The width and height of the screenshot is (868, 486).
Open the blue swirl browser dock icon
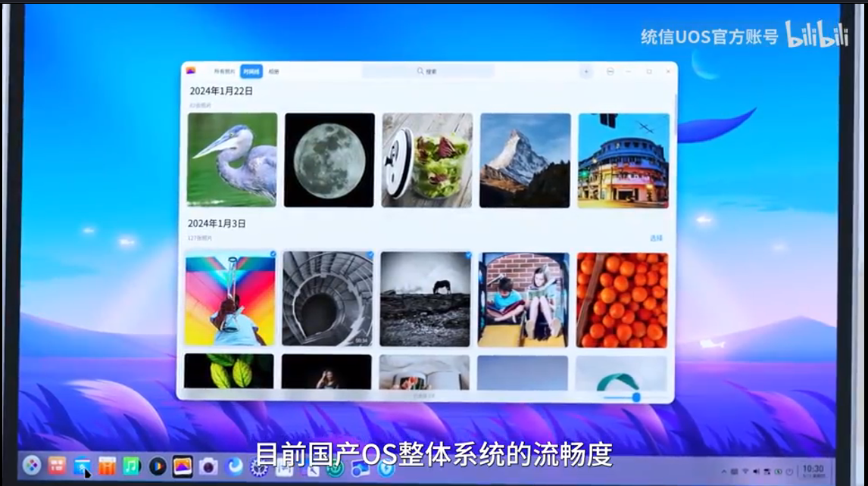click(235, 466)
